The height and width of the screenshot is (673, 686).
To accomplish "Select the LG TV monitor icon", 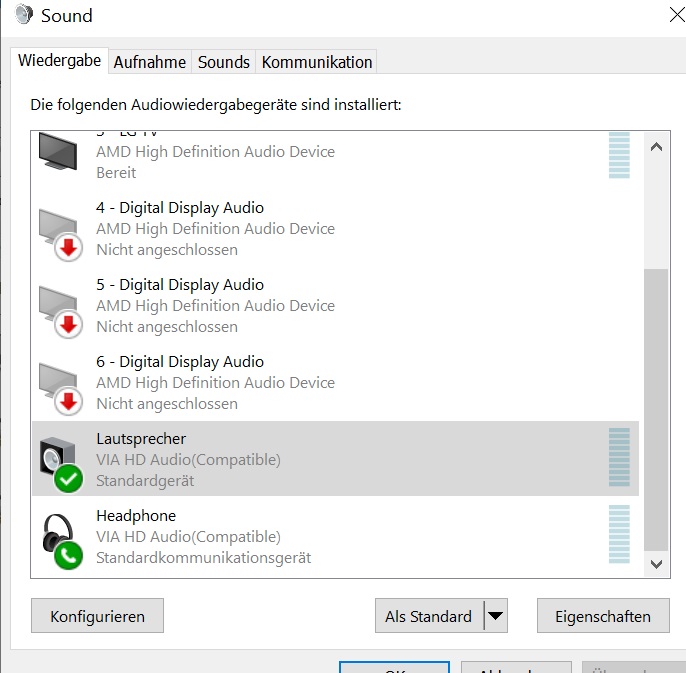I will (x=58, y=152).
